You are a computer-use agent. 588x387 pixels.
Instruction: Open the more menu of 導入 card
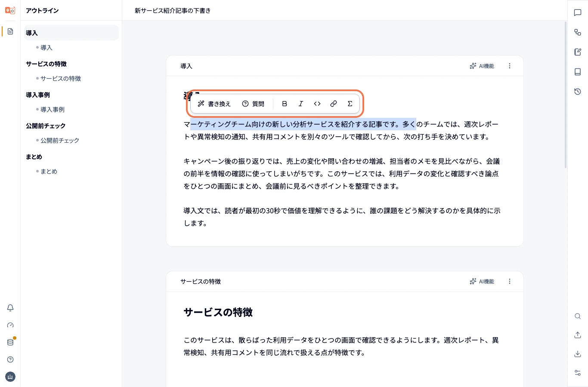pyautogui.click(x=510, y=66)
